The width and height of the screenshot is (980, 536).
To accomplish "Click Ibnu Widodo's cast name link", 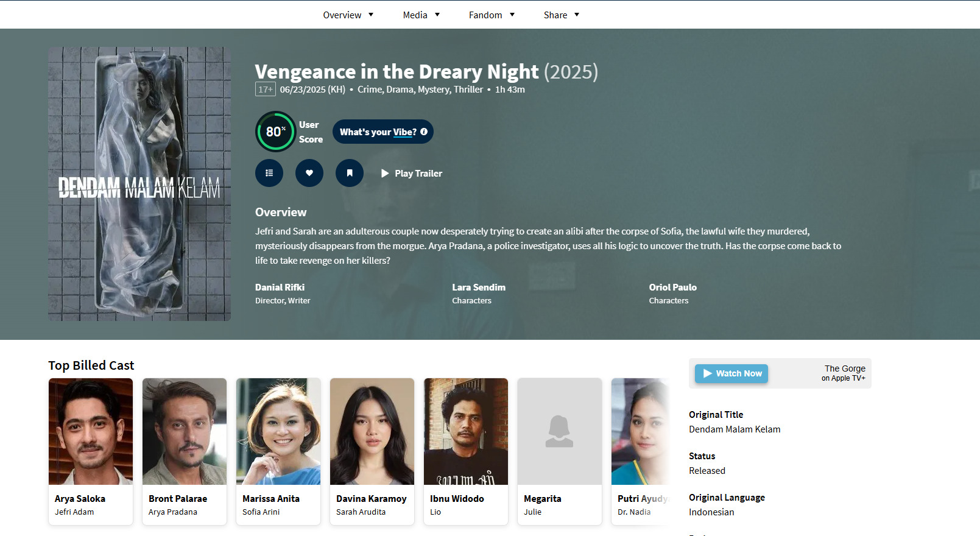I will [457, 498].
